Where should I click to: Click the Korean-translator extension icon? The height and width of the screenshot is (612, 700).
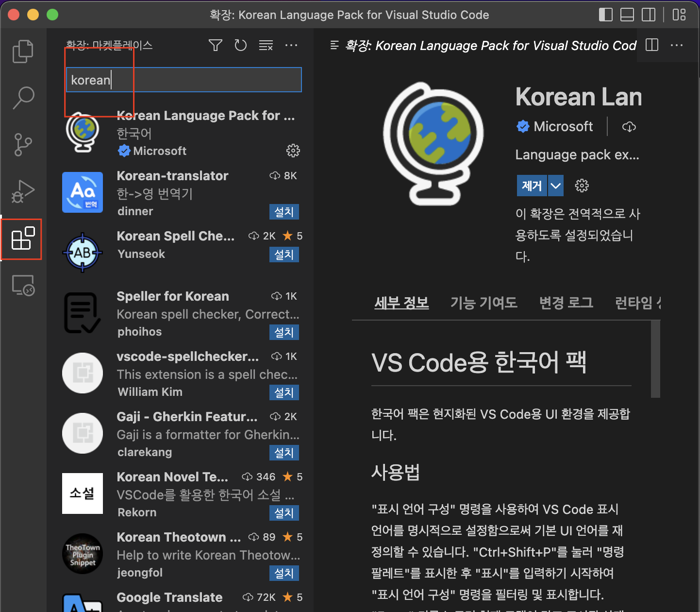(x=83, y=192)
